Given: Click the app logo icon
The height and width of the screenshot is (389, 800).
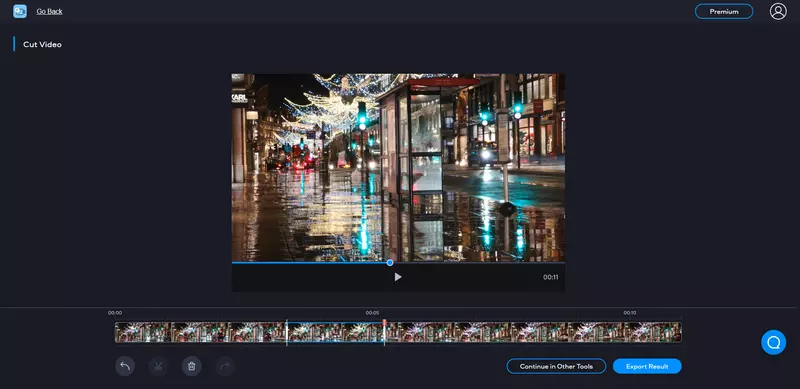Looking at the screenshot, I should (x=20, y=11).
